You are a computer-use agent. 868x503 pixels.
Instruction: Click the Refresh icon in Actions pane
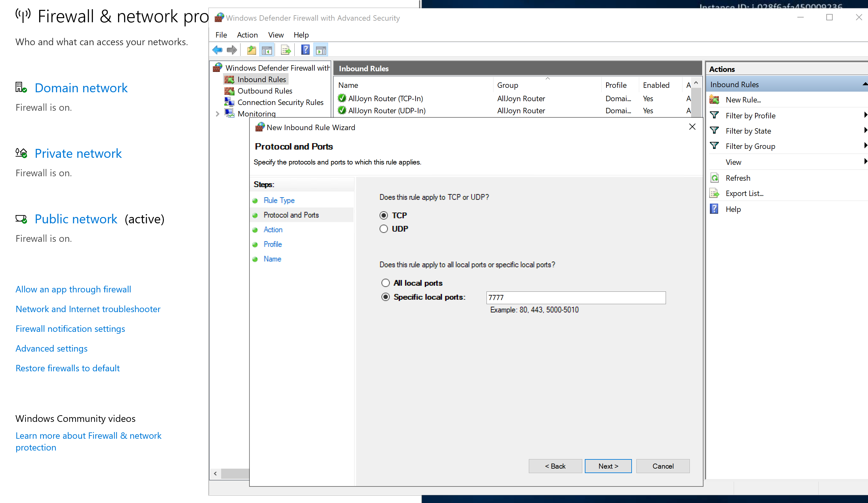(x=714, y=178)
